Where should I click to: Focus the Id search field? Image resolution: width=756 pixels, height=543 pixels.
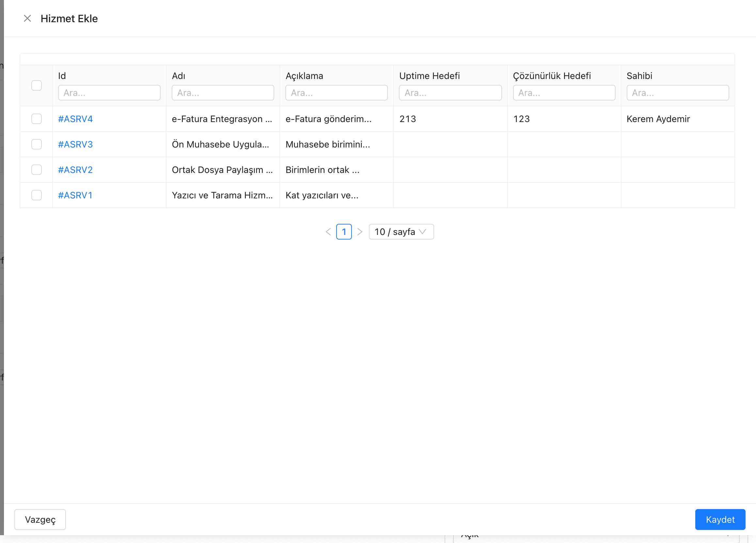tap(109, 93)
